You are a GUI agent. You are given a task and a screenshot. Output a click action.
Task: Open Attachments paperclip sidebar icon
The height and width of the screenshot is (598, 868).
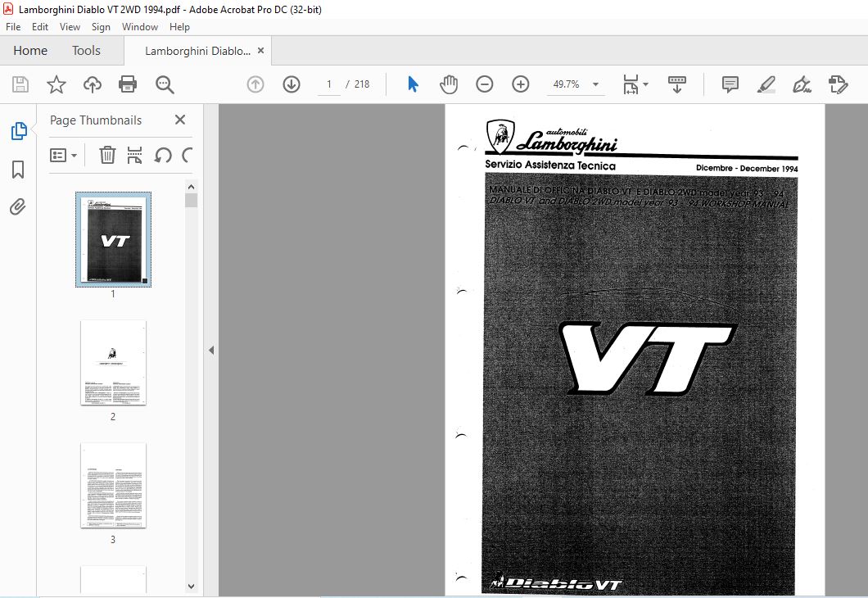pyautogui.click(x=18, y=207)
